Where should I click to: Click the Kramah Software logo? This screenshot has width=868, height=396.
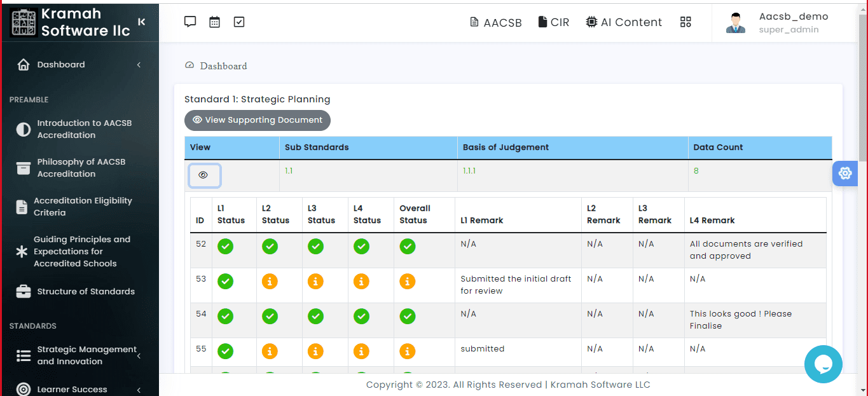click(24, 22)
